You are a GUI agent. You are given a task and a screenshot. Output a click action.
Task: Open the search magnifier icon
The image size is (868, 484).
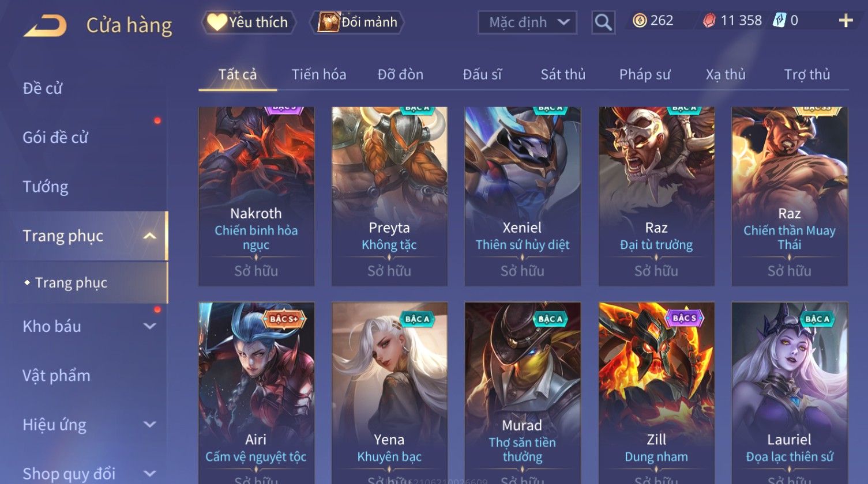tap(603, 22)
